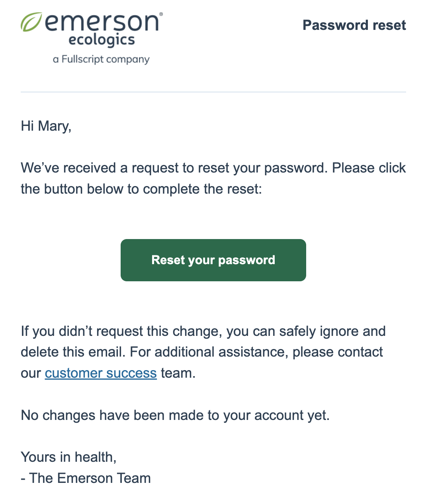This screenshot has width=428, height=504.
Task: Click the 'emerson' wordmark in the logo
Action: tap(103, 23)
